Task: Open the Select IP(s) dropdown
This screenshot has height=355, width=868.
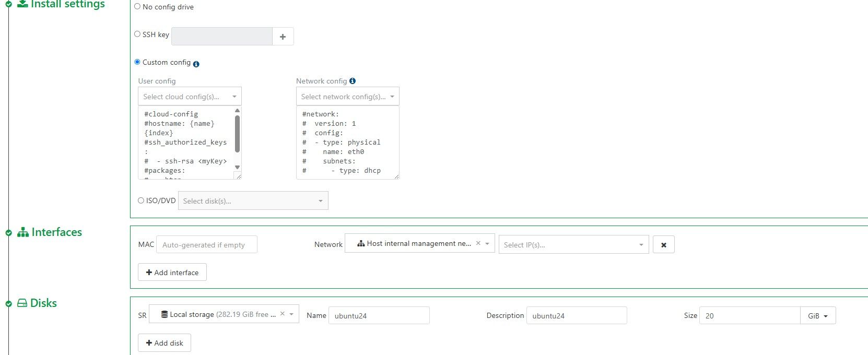Action: 574,245
